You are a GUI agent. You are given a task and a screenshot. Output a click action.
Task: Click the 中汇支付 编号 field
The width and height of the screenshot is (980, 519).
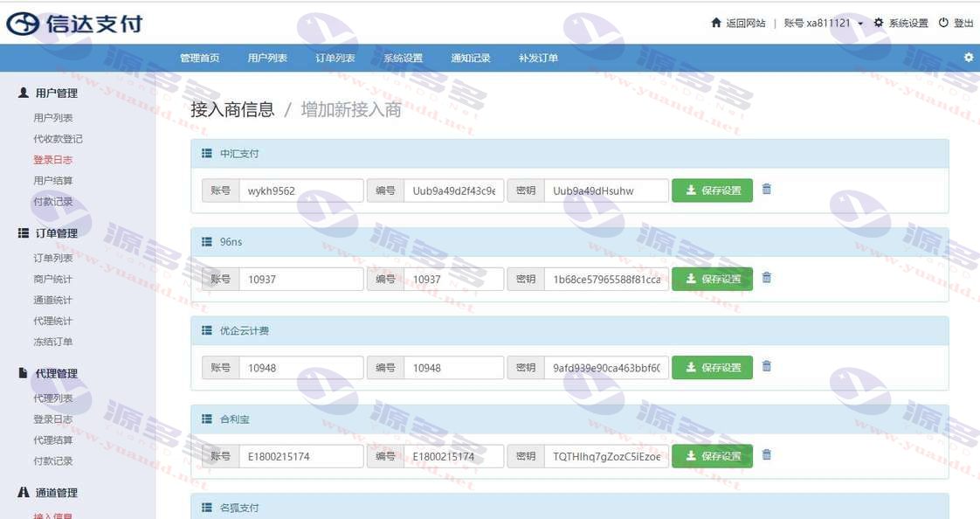453,190
